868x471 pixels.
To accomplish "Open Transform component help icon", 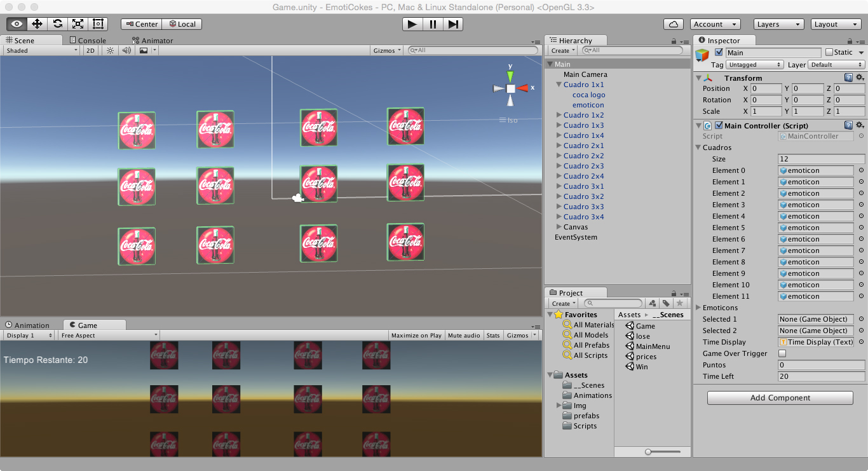I will coord(848,78).
